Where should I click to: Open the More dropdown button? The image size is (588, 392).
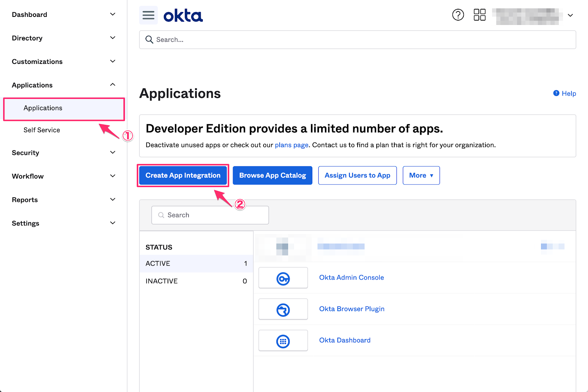tap(421, 175)
